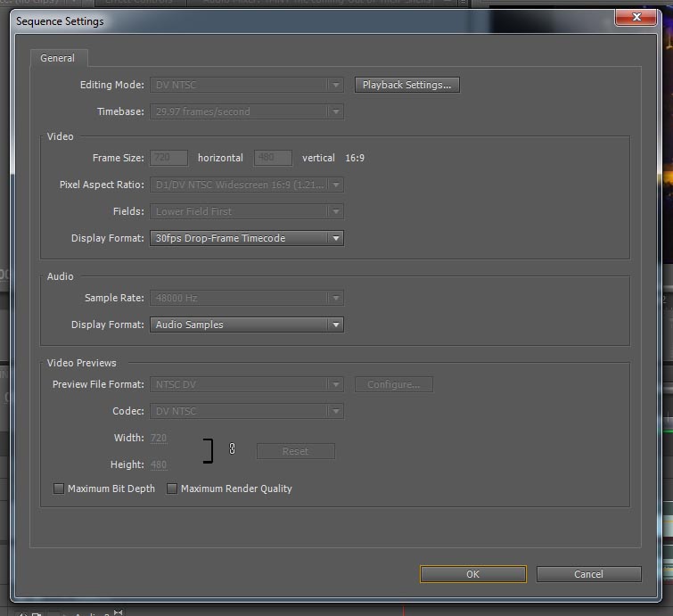Screen dimensions: 673x616
Task: Toggle the width-height link chain icon
Action: [232, 448]
